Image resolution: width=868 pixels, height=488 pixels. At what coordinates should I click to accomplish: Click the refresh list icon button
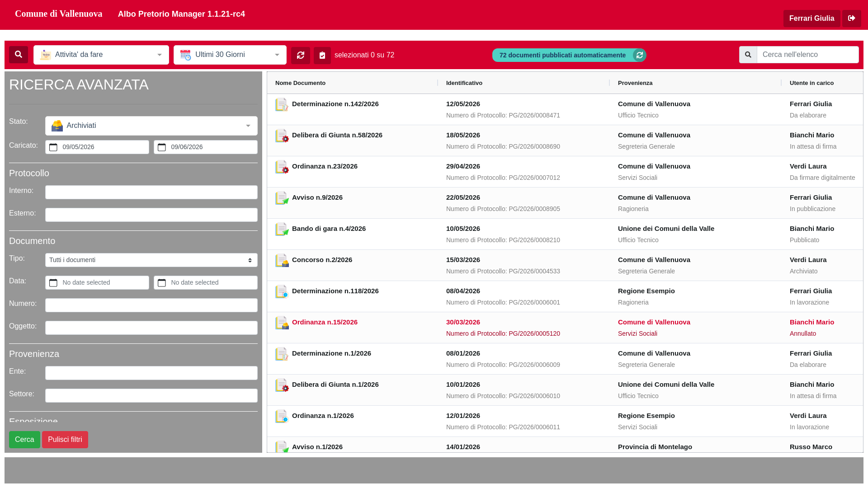[301, 55]
